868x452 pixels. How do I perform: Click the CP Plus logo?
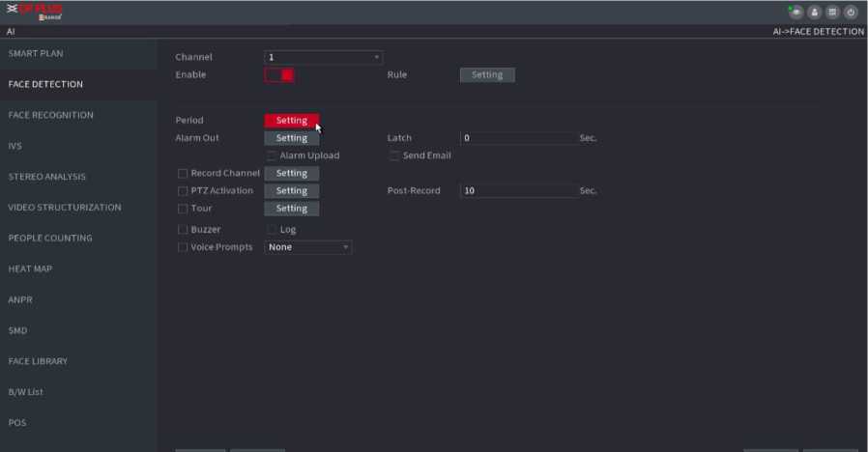[35, 12]
